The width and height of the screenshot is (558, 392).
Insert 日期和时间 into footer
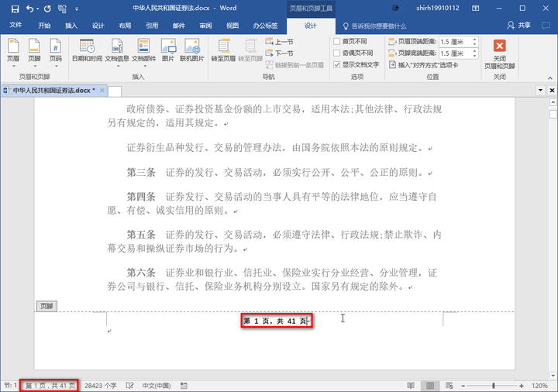(87, 50)
